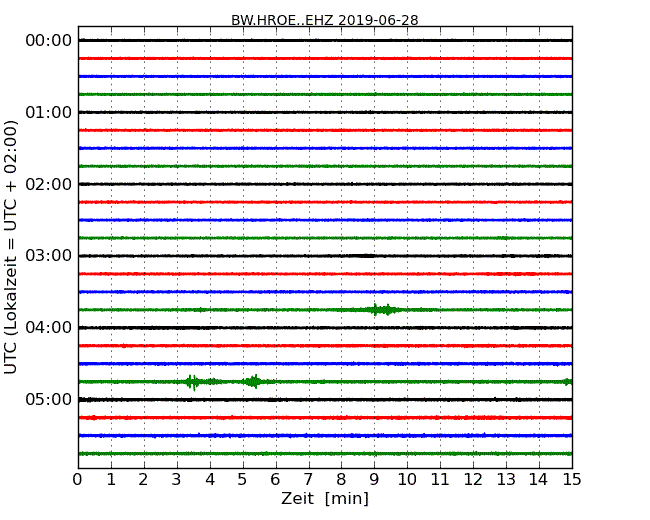The width and height of the screenshot is (650, 520).
Task: Select the black trace at 05:00
Action: pyautogui.click(x=325, y=400)
